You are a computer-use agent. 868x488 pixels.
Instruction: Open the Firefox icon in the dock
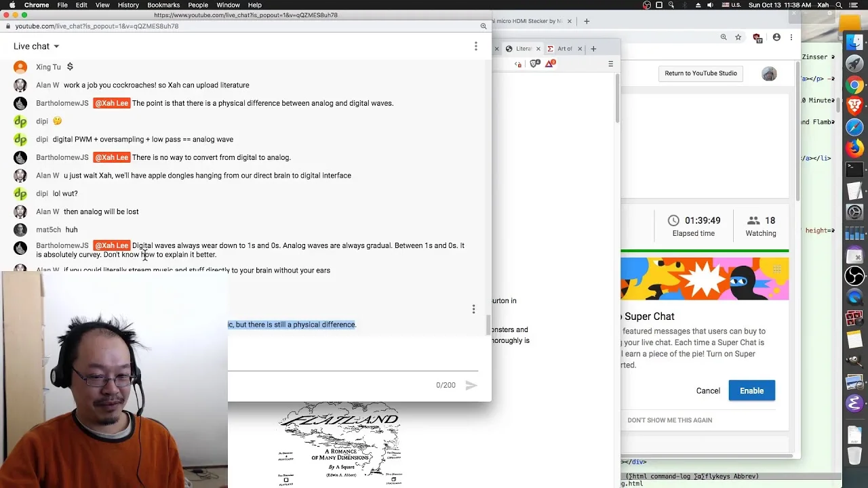pyautogui.click(x=854, y=148)
